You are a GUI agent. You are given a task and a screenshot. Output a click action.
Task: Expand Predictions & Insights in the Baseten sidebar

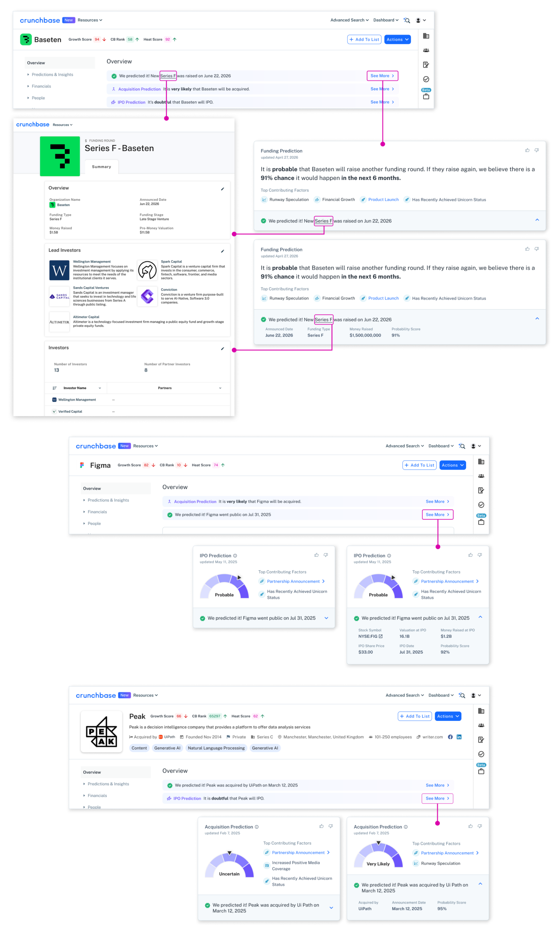point(52,75)
